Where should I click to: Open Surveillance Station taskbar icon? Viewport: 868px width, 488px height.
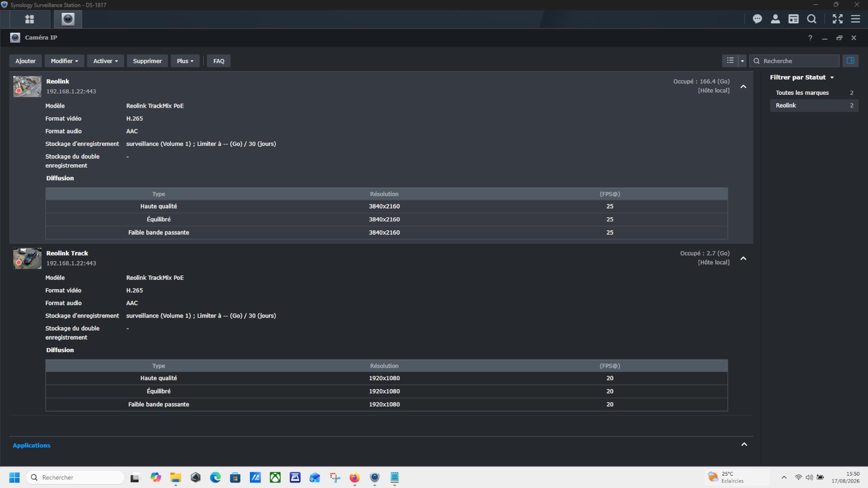click(375, 477)
